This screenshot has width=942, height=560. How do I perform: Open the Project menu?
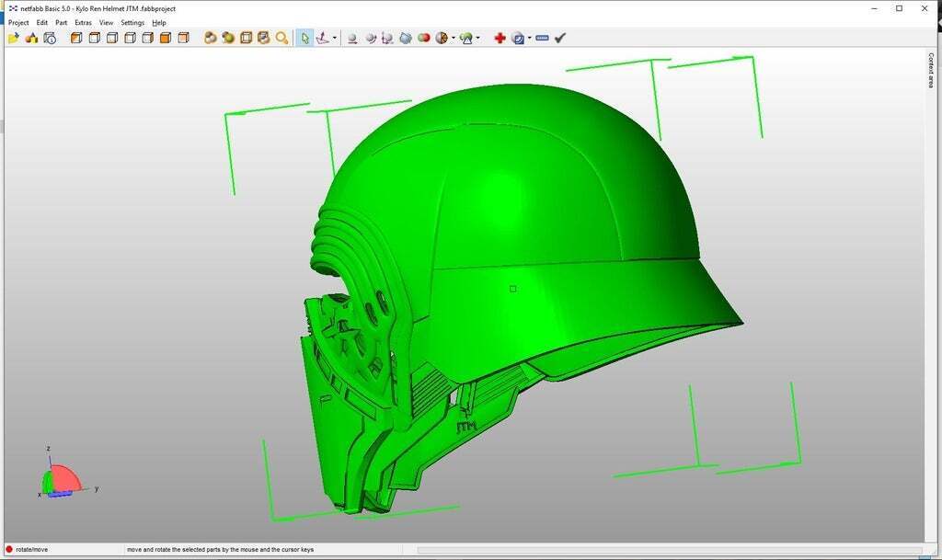(18, 22)
